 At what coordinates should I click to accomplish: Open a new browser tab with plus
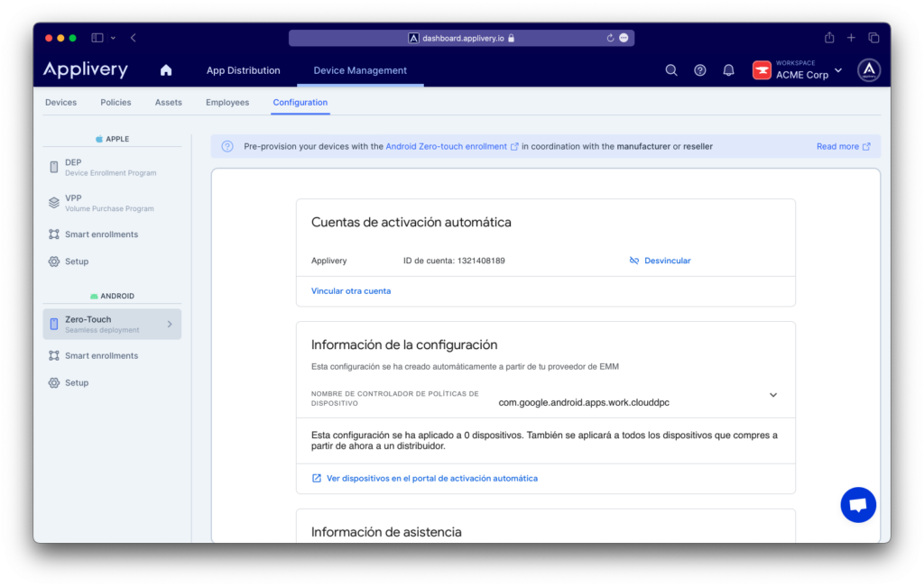tap(851, 38)
